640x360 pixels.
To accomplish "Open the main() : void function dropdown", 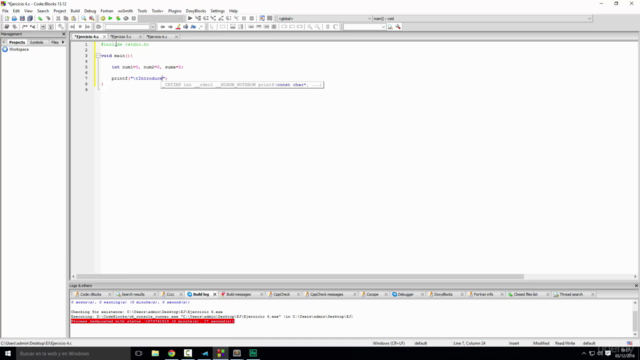I will [482, 18].
